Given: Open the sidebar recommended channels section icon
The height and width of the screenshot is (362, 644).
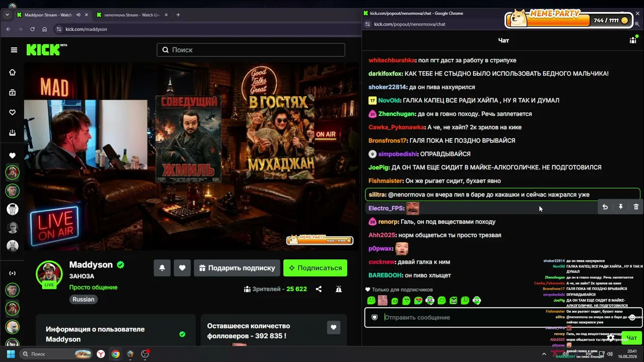Looking at the screenshot, I should [x=13, y=273].
